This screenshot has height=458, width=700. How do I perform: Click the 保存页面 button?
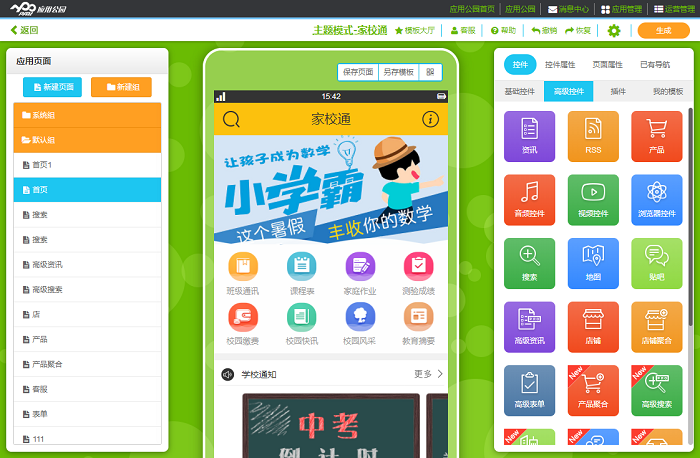[358, 72]
